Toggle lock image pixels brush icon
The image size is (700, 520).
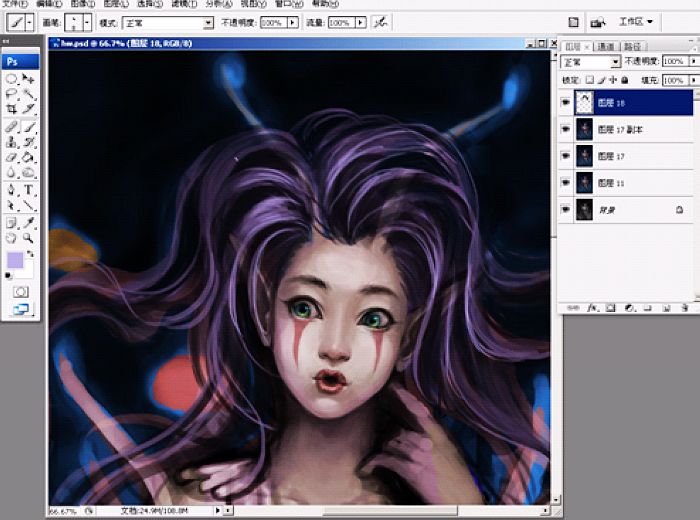(601, 80)
